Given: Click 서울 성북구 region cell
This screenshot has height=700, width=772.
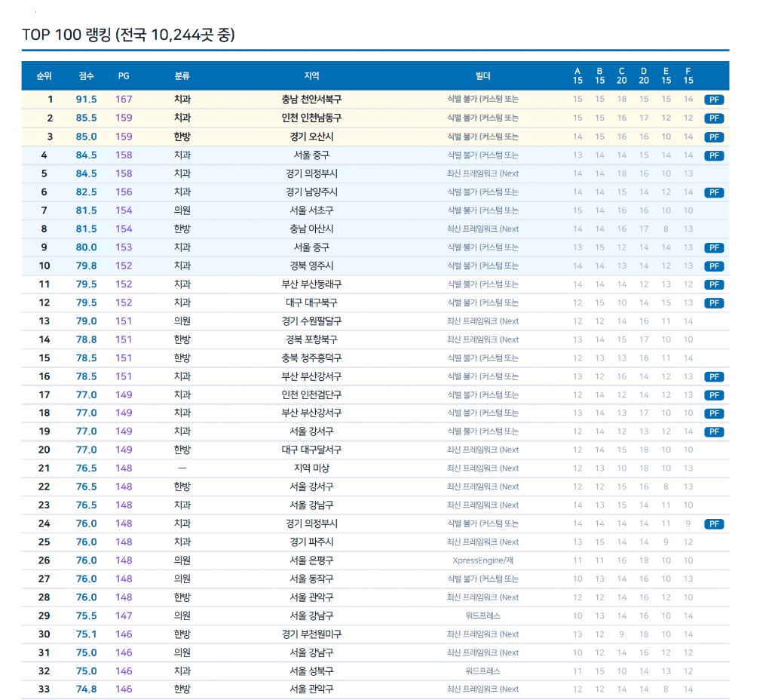Looking at the screenshot, I should [x=311, y=671].
